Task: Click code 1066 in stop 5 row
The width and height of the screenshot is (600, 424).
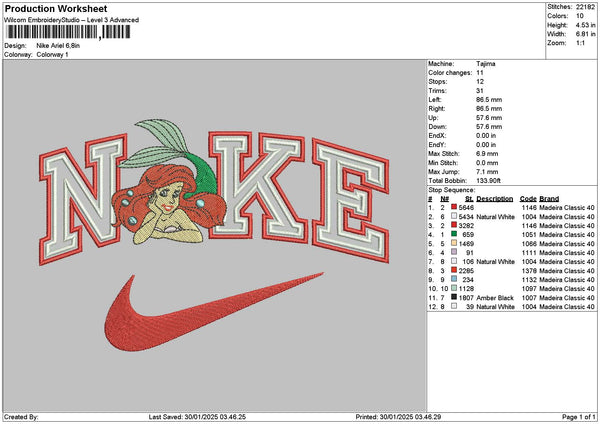Action: coord(529,243)
